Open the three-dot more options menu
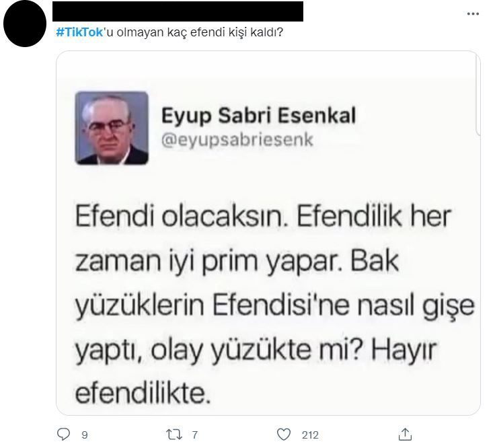The image size is (495, 448). [x=473, y=14]
